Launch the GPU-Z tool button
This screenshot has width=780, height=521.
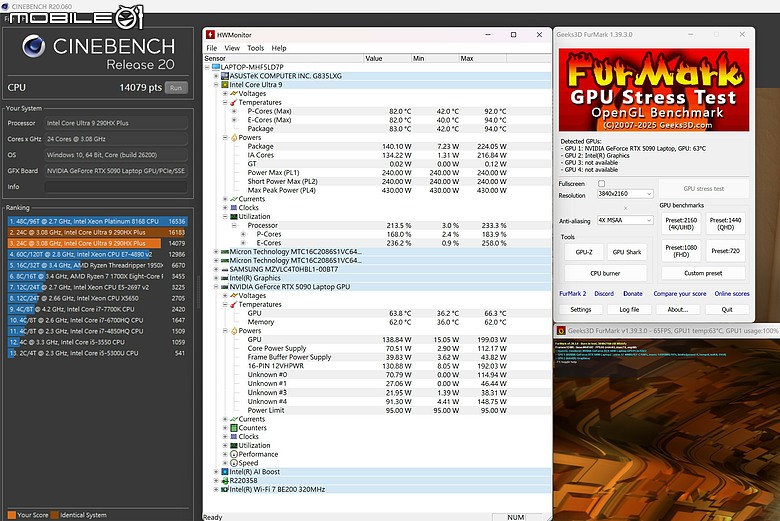click(x=584, y=252)
